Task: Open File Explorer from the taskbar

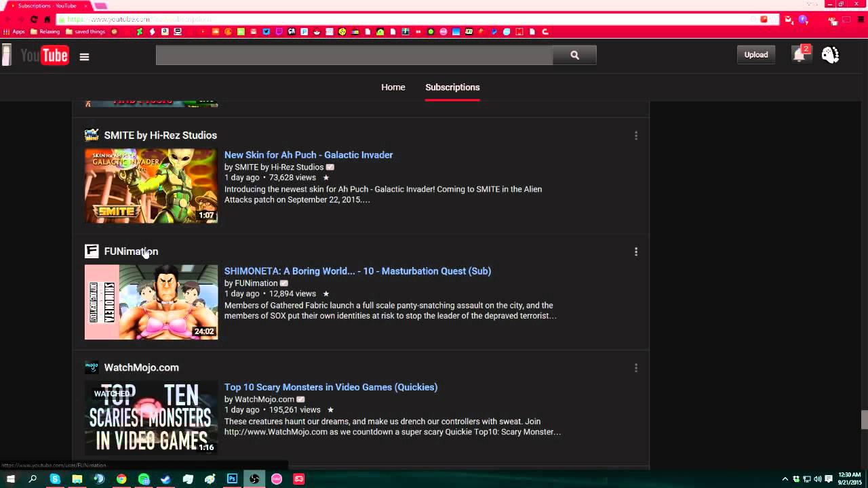Action: [x=77, y=479]
